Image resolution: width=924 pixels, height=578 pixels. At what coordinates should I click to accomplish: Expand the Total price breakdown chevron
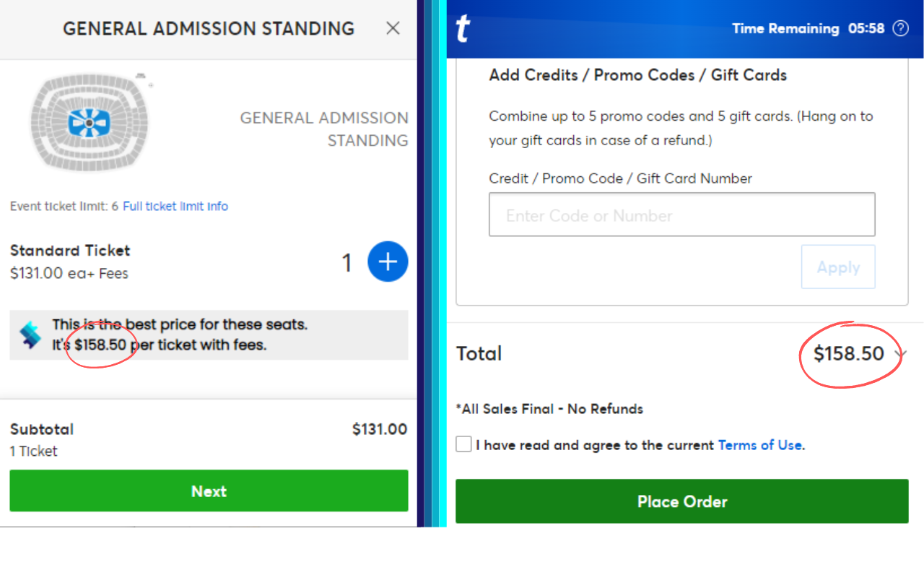click(x=899, y=354)
